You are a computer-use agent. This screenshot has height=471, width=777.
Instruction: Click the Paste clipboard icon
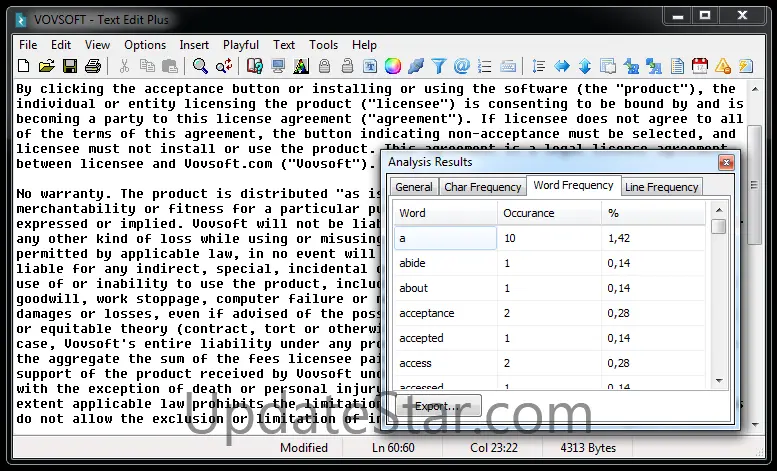[169, 65]
